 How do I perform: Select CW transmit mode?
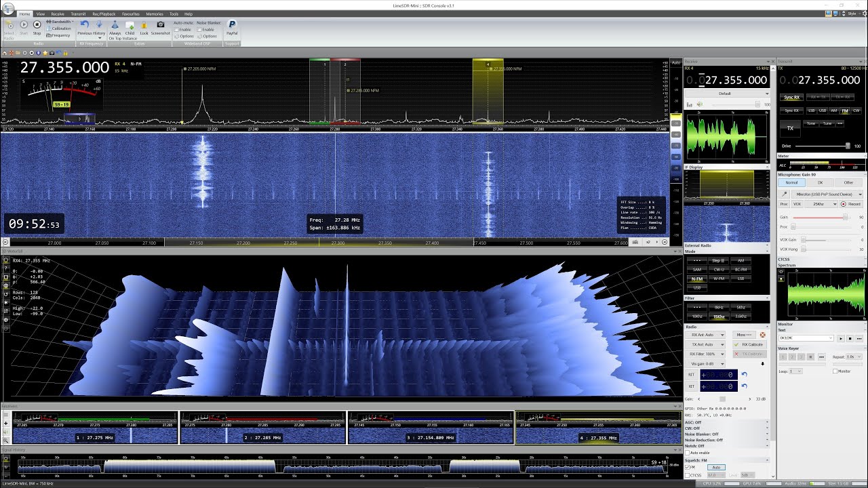856,110
